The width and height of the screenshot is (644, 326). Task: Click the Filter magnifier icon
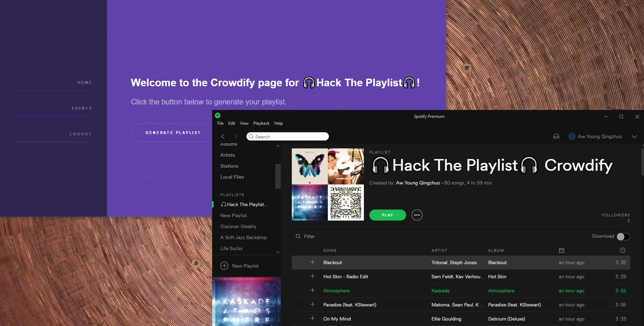[x=298, y=236]
